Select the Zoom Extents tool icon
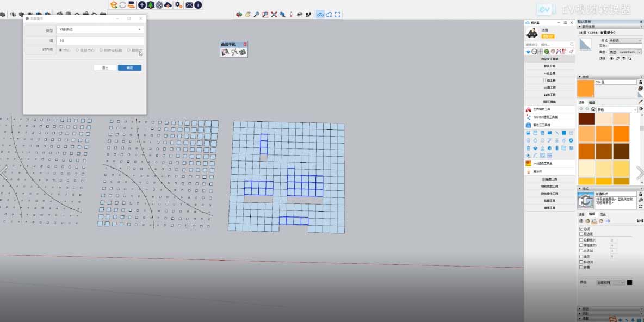This screenshot has height=322, width=644. [274, 15]
